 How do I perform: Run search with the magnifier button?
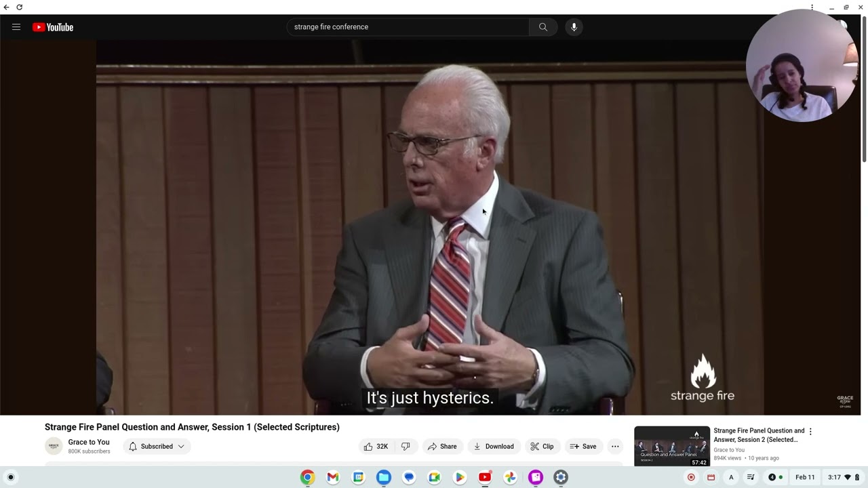click(x=543, y=27)
